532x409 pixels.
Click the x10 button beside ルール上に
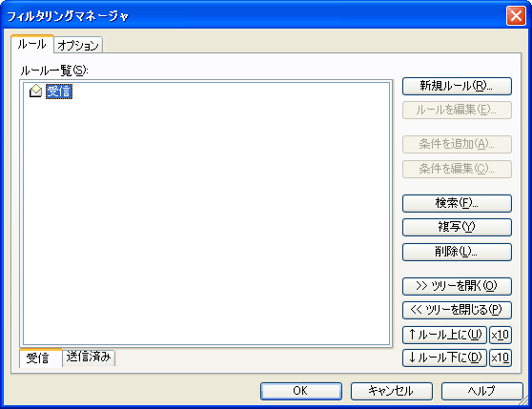coord(501,335)
